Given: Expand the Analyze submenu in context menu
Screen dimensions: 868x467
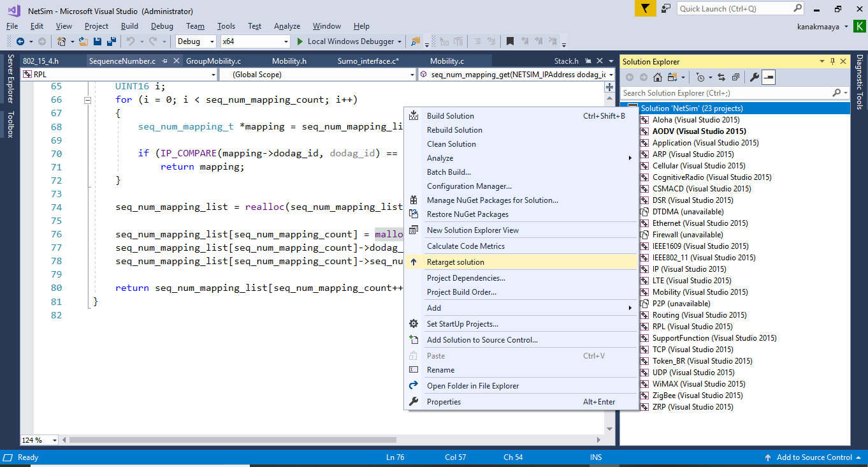Looking at the screenshot, I should pyautogui.click(x=521, y=158).
